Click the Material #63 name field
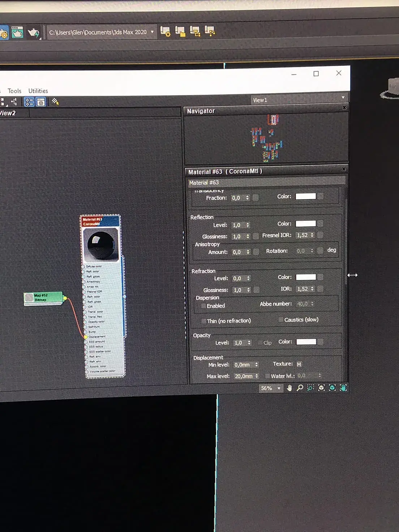The height and width of the screenshot is (532, 399). coord(266,183)
